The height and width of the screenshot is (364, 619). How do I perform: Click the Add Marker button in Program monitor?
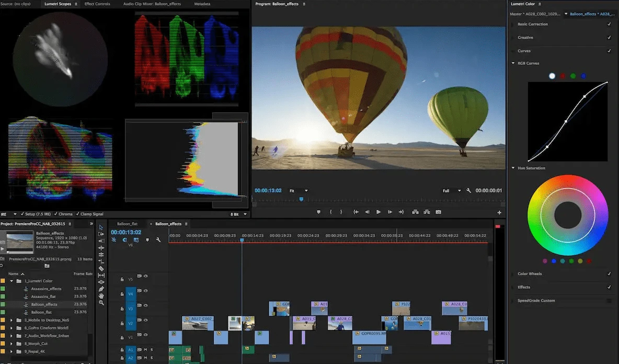(x=318, y=212)
